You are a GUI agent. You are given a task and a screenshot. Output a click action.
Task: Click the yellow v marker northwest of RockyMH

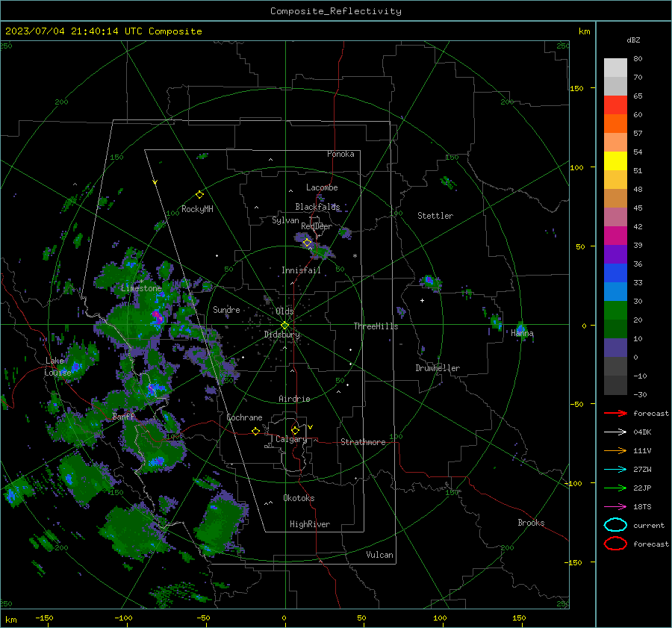(x=155, y=182)
